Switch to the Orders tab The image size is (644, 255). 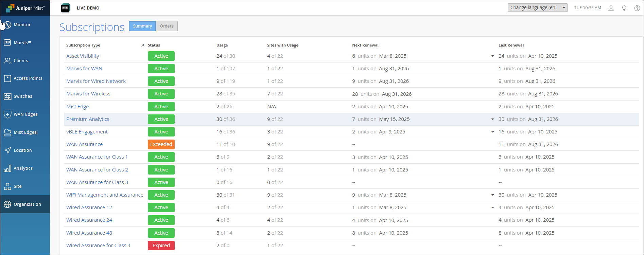167,26
